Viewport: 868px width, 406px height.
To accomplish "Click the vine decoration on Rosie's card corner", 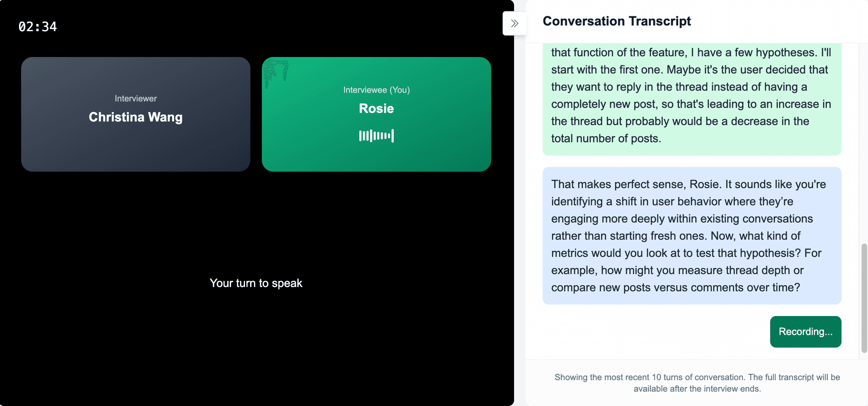I will tap(275, 71).
